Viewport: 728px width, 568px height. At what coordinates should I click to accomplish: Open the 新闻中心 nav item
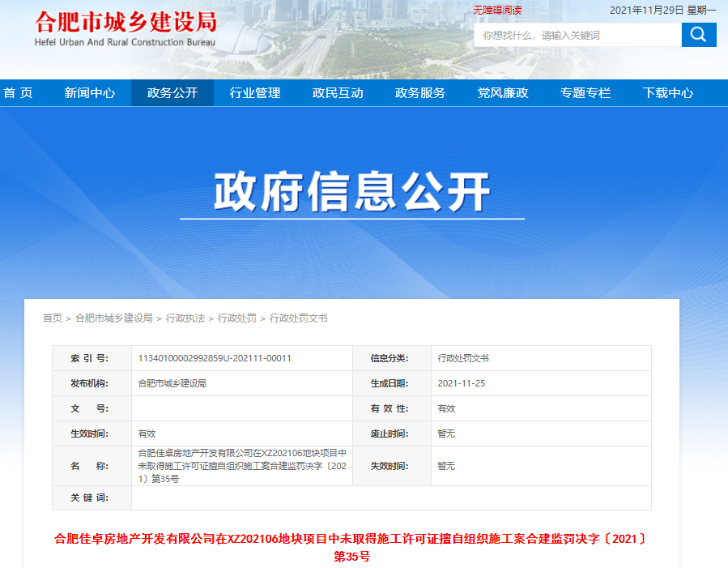pos(90,93)
